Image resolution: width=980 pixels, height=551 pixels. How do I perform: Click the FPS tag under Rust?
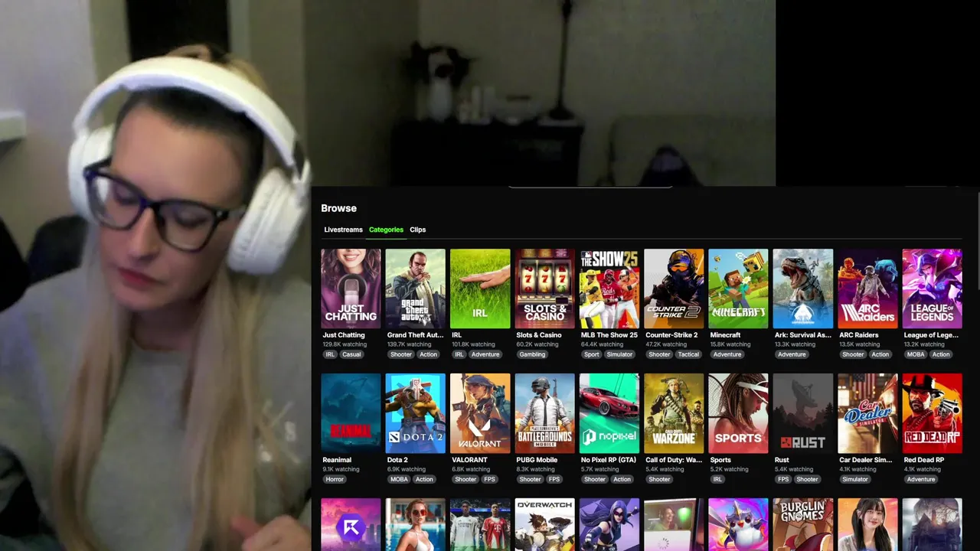[x=783, y=479]
